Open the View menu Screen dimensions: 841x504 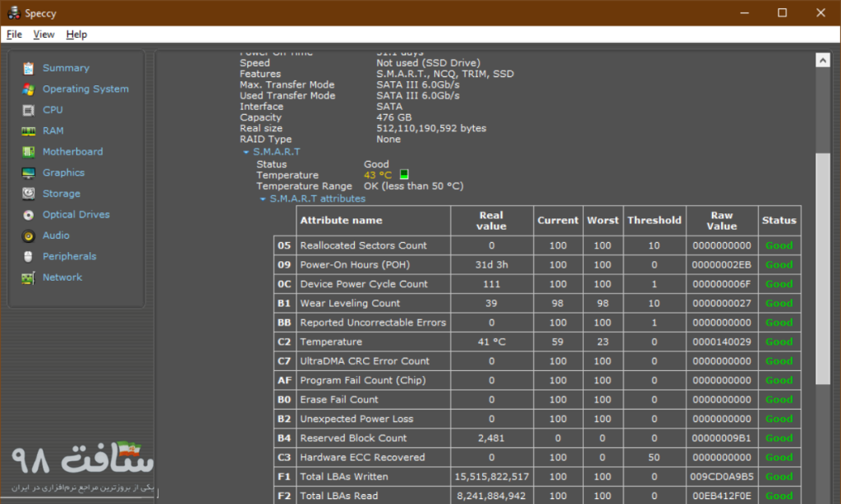click(x=44, y=34)
